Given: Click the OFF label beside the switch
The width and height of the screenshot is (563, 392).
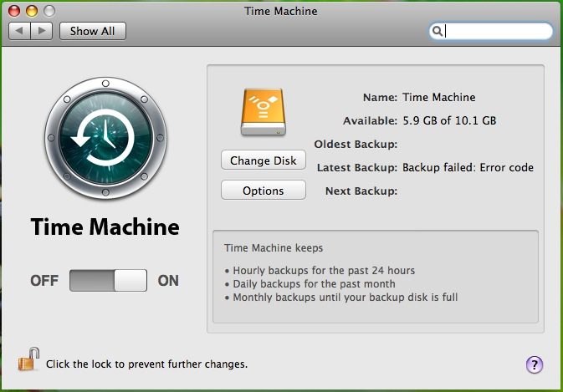Looking at the screenshot, I should point(44,281).
